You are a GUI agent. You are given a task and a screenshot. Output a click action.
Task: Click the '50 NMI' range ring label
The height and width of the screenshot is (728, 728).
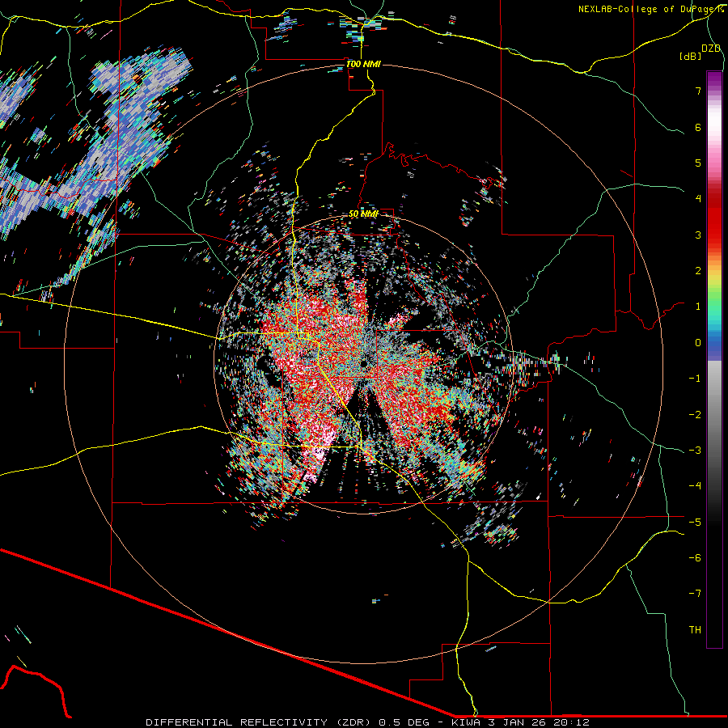coord(363,214)
